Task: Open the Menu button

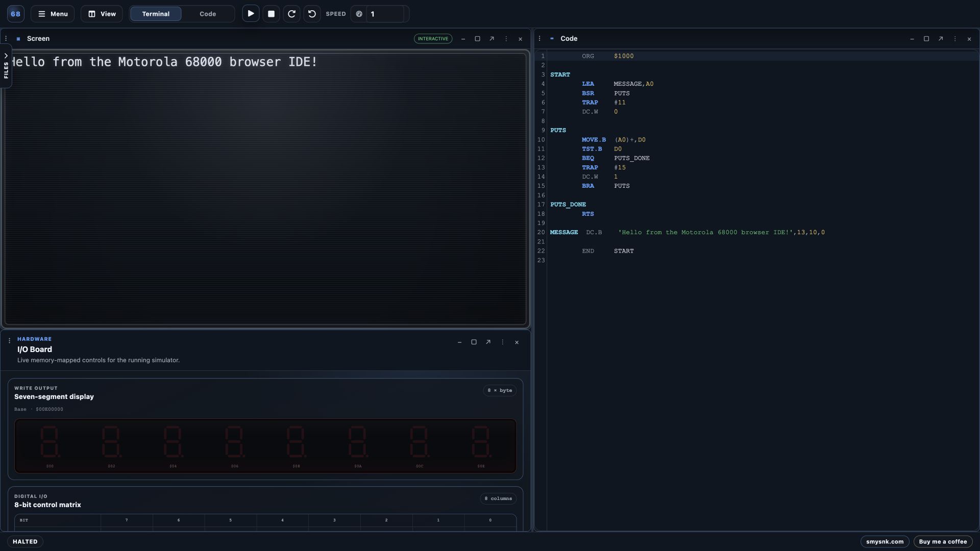Action: pos(53,14)
